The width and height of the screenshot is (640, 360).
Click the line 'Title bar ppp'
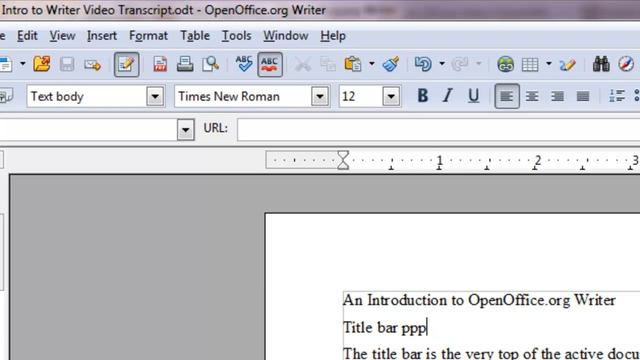(x=385, y=327)
